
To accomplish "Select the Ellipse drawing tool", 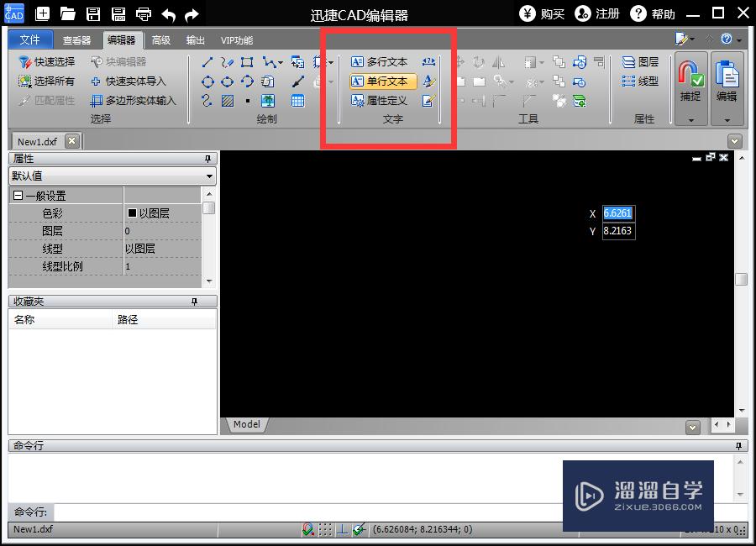I will pos(227,81).
